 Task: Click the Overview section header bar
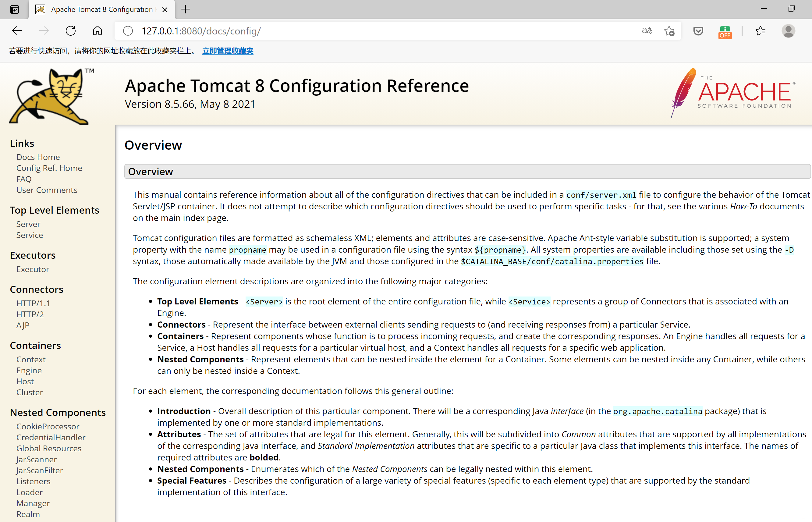point(468,172)
